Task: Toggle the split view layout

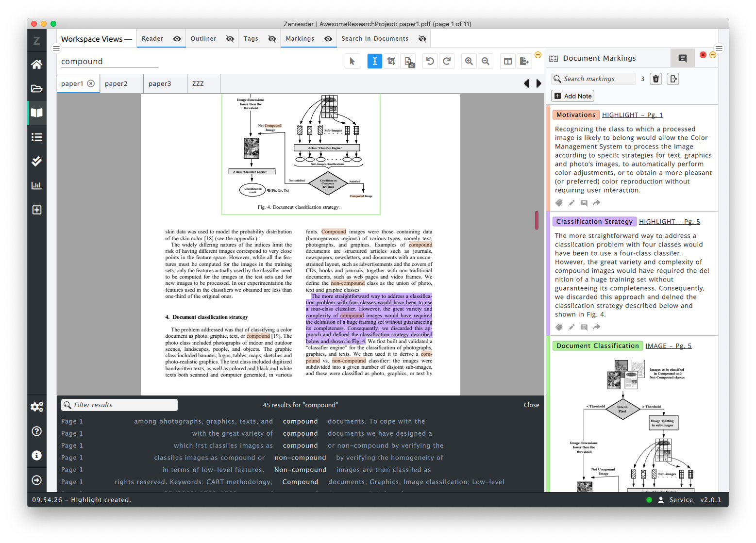Action: point(507,61)
